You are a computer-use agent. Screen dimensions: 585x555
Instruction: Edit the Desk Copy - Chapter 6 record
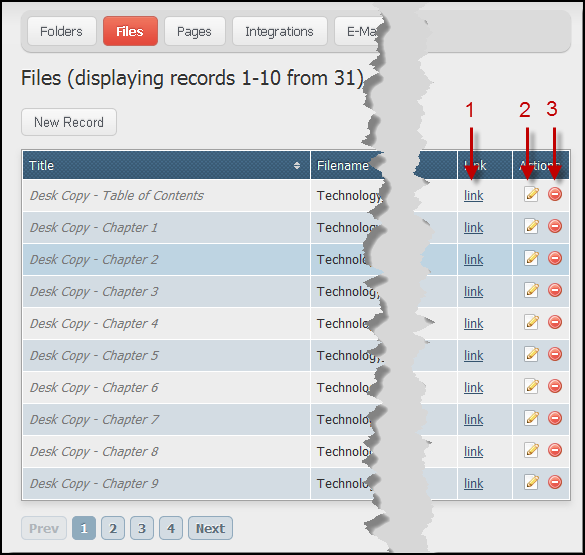531,386
